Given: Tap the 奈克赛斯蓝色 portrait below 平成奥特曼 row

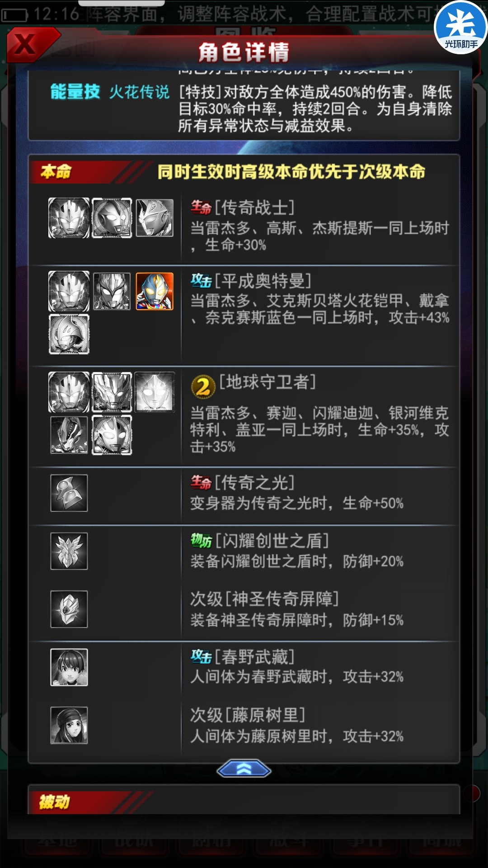Looking at the screenshot, I should [x=69, y=334].
